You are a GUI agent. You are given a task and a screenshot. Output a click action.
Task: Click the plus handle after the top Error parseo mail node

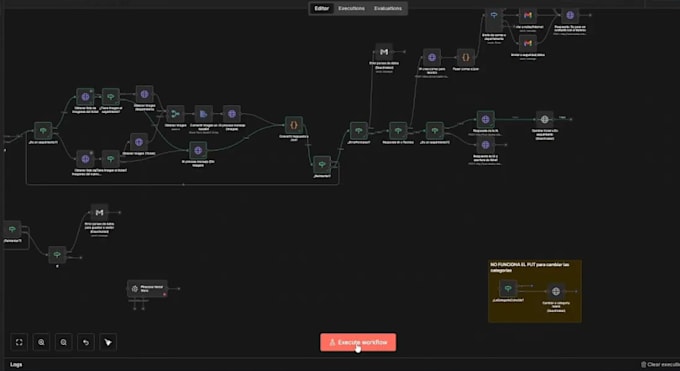coord(404,52)
